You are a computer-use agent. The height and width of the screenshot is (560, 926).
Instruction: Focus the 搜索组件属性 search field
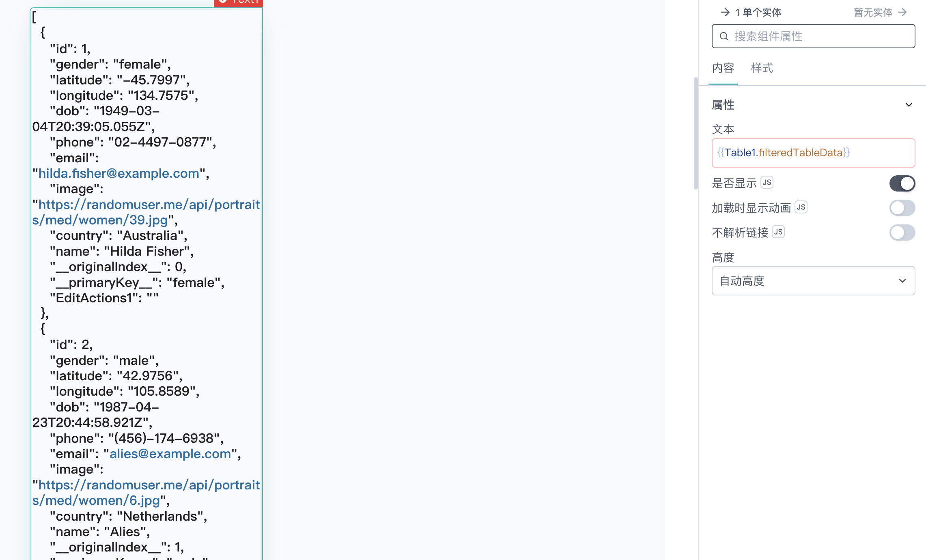[x=813, y=37]
